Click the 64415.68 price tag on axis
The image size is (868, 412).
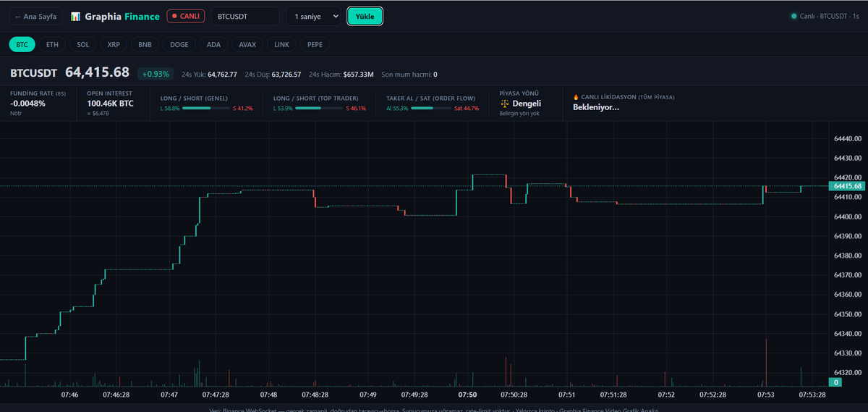click(848, 186)
